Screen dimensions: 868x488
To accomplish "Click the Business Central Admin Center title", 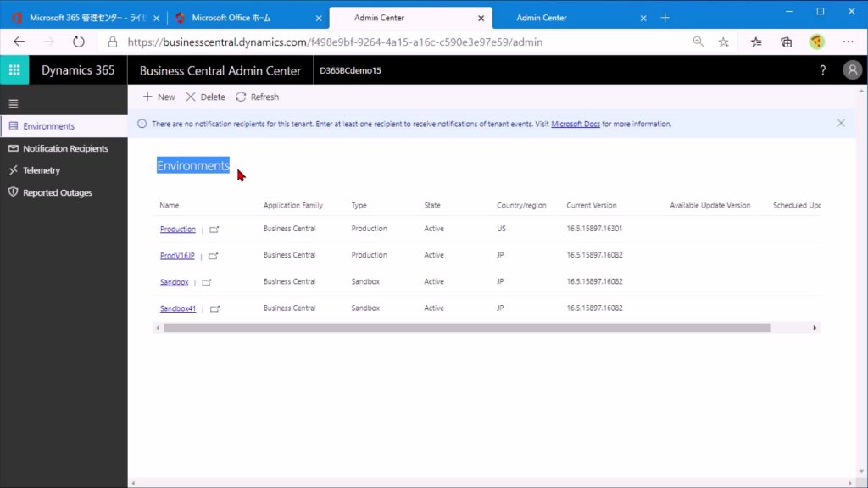I will tap(220, 70).
